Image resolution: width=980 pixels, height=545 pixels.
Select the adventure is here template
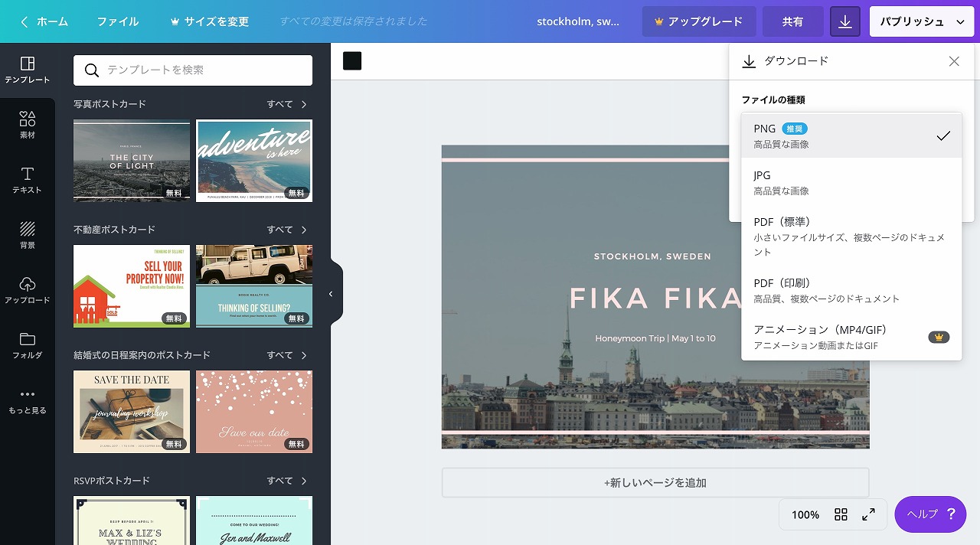[x=254, y=161]
